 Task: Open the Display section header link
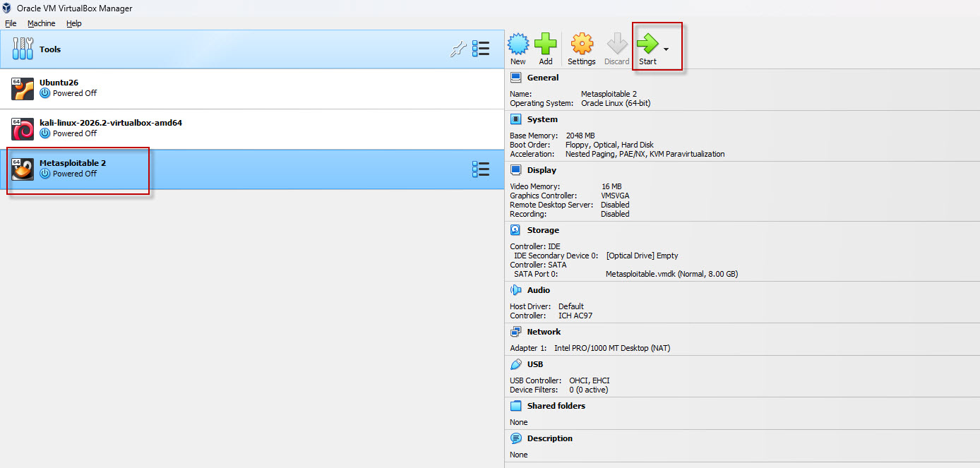[542, 170]
